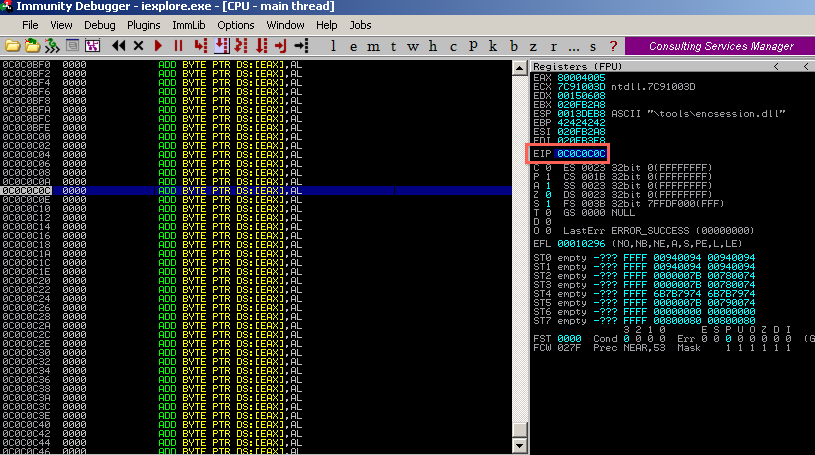The height and width of the screenshot is (455, 815).
Task: Click the Python script folder icon
Action: 32,46
